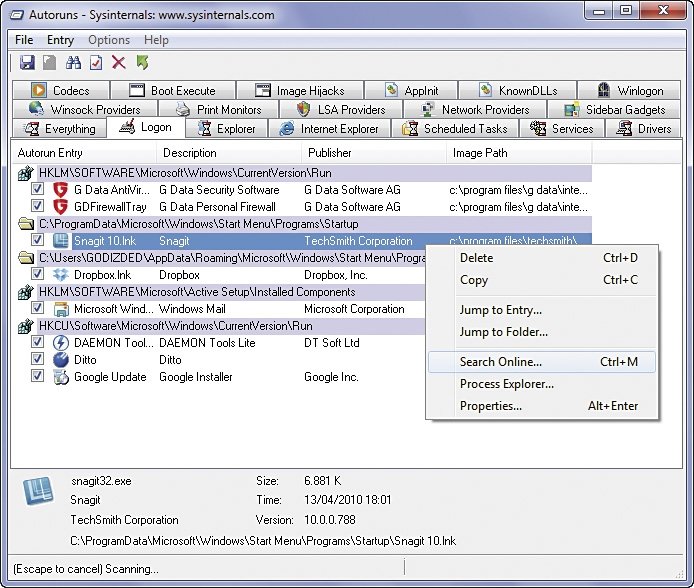Choose Delete from the context menu
Viewport: 694px width, 588px height.
click(x=542, y=258)
